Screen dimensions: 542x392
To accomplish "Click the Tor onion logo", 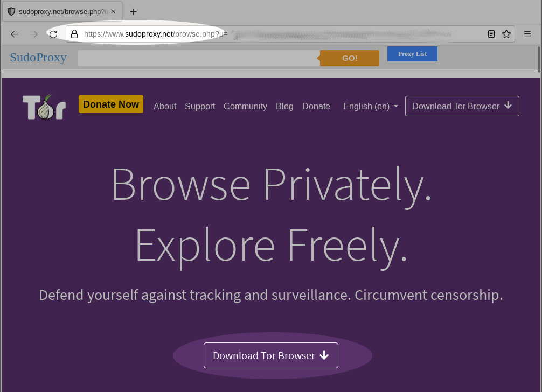I will coord(44,107).
